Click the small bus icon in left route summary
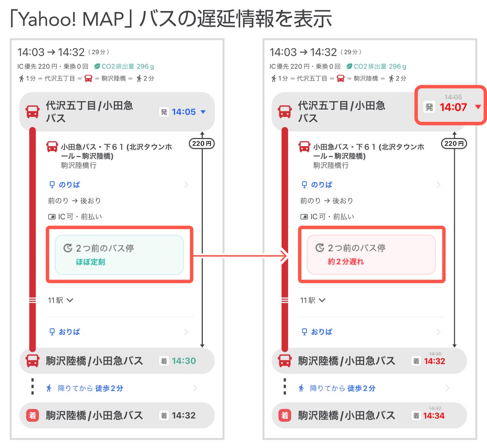 pos(88,78)
